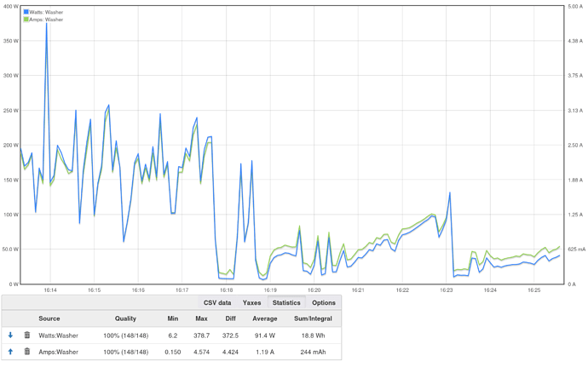Click the Amps: Washer legend label
588x367 pixels.
tap(46, 19)
